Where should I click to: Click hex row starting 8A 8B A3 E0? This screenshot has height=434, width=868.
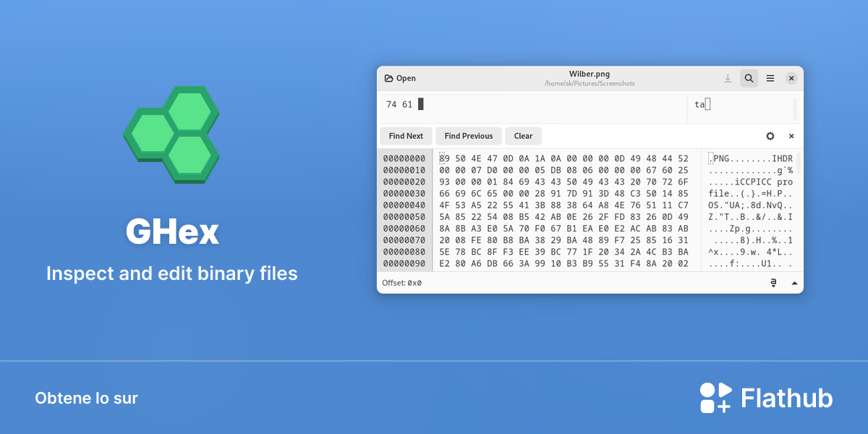coord(564,229)
